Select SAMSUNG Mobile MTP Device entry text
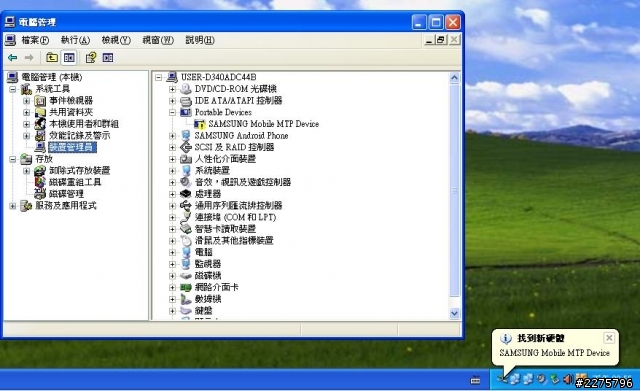The height and width of the screenshot is (391, 640). pos(264,124)
